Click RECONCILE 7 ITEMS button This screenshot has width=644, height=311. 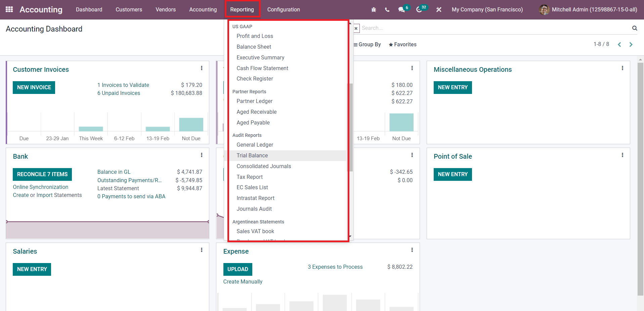[x=42, y=174]
